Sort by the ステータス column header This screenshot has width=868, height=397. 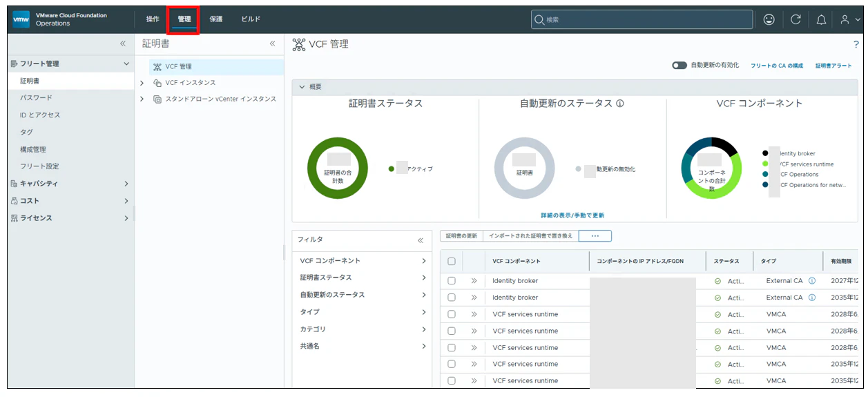(x=726, y=262)
